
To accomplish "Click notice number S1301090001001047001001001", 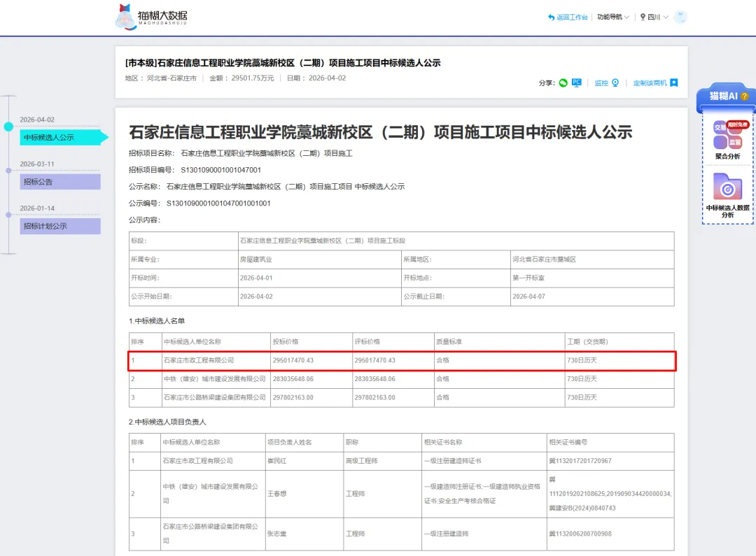I will pos(218,204).
